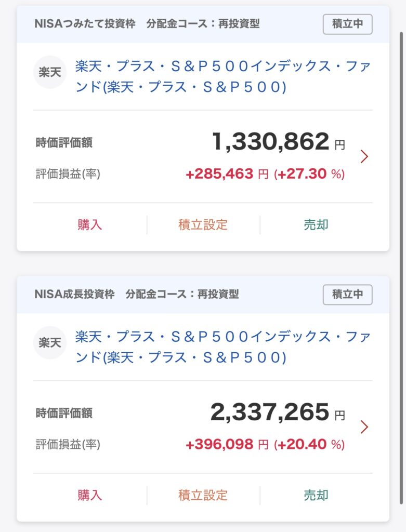The image size is (406, 532).
Task: Open the fund name link in つみたて投資枠 card
Action: (222, 76)
